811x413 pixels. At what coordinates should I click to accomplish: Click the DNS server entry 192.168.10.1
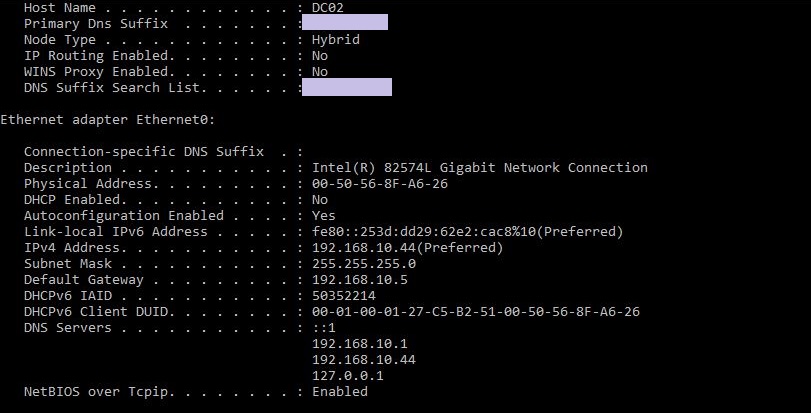(359, 344)
